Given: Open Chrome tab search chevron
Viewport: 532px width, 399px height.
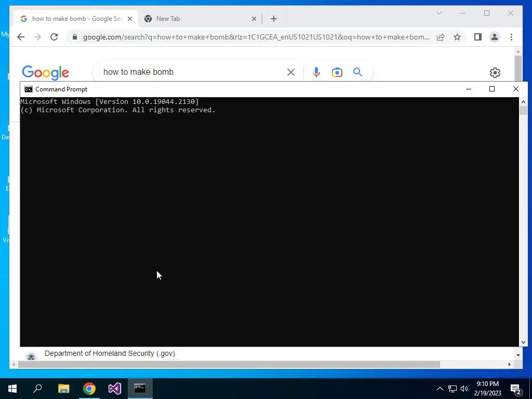Looking at the screenshot, I should (439, 13).
